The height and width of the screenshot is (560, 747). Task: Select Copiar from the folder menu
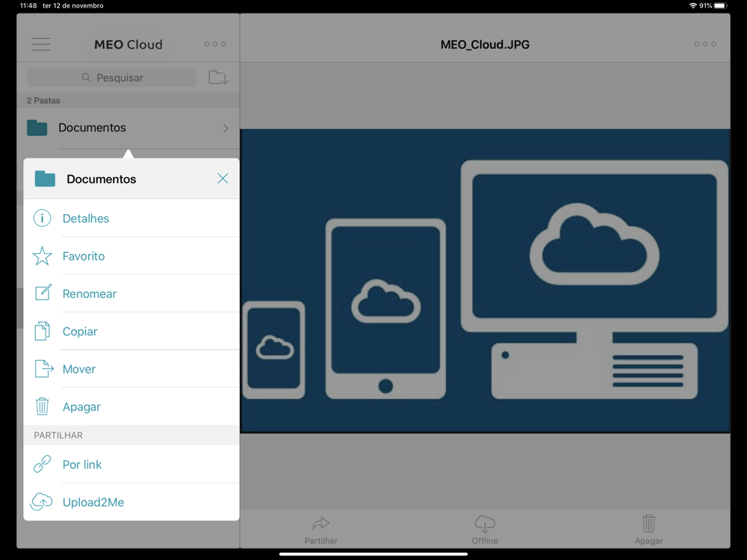[x=80, y=332]
